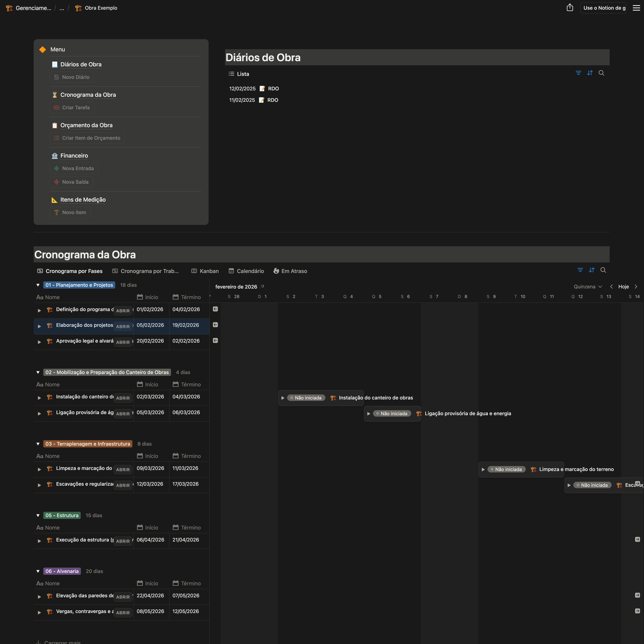This screenshot has height=644, width=644.
Task: Search within Cronograma da Obra
Action: click(x=603, y=270)
